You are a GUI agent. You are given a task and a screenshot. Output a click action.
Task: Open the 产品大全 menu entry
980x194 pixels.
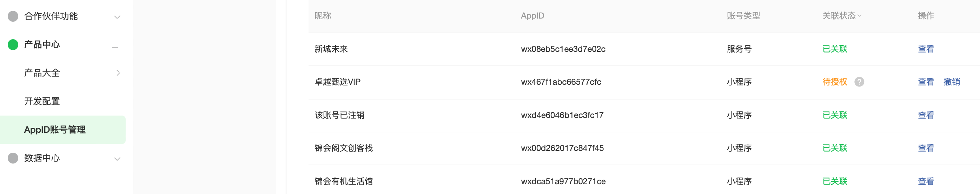(42, 72)
